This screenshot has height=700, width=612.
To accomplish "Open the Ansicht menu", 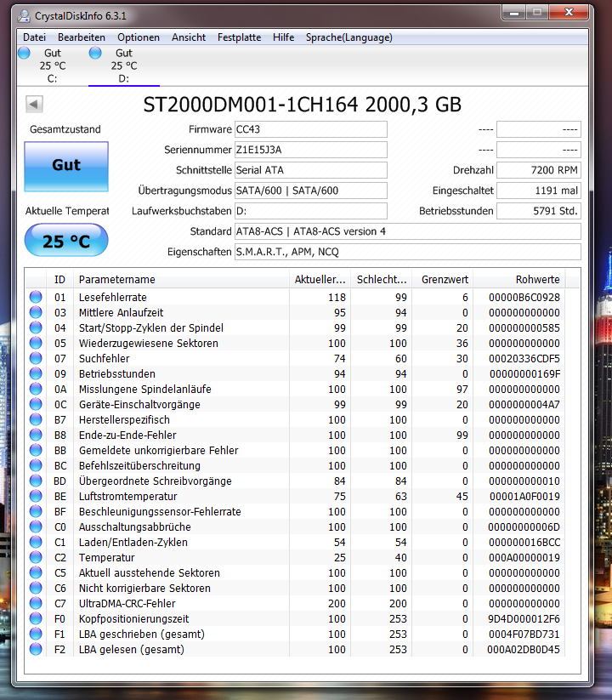I will pyautogui.click(x=189, y=37).
